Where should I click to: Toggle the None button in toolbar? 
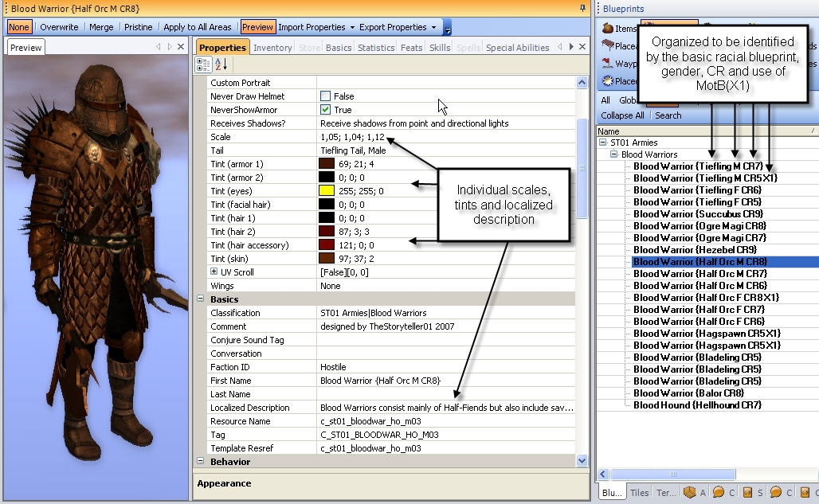(19, 27)
